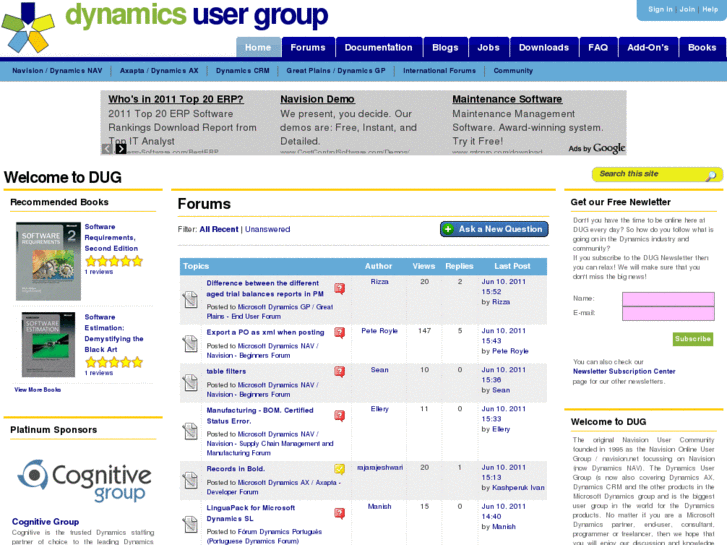
Task: Click the Sign in link
Action: [660, 9]
